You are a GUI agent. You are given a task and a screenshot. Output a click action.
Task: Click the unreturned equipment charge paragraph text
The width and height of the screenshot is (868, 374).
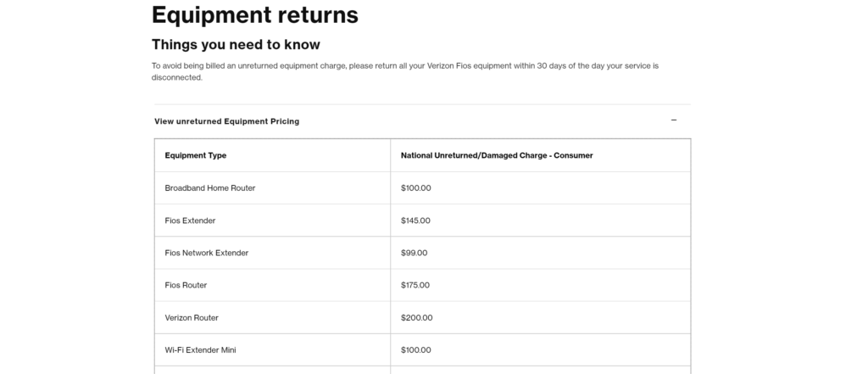[x=405, y=71]
